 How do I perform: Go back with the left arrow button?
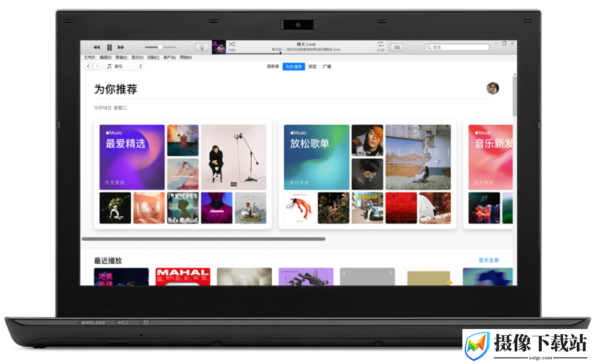click(x=88, y=66)
